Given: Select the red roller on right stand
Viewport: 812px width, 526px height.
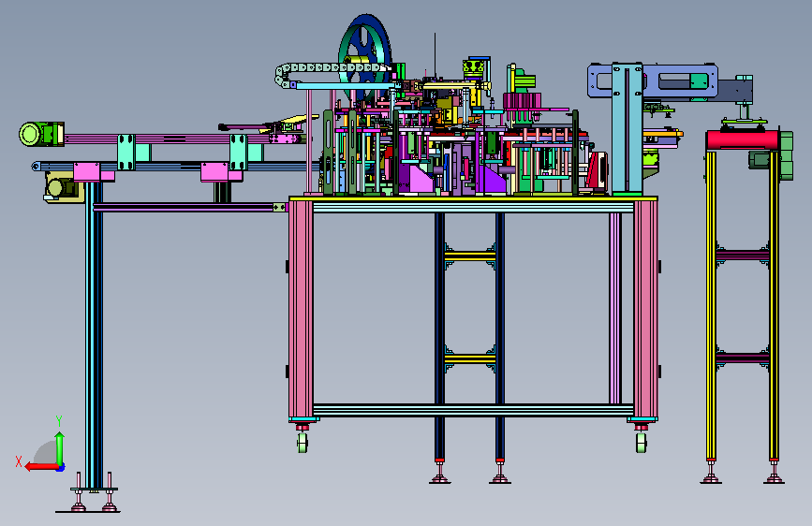Looking at the screenshot, I should pos(742,139).
